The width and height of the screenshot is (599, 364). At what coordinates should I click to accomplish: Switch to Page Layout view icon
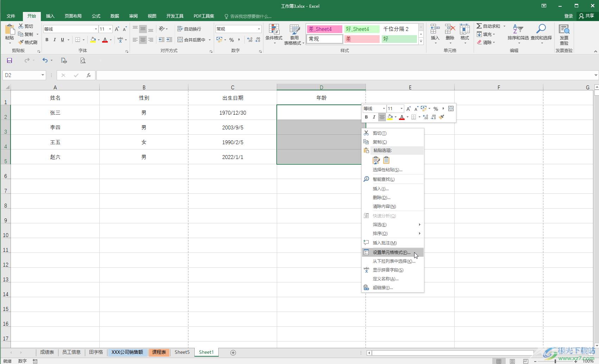coord(512,361)
